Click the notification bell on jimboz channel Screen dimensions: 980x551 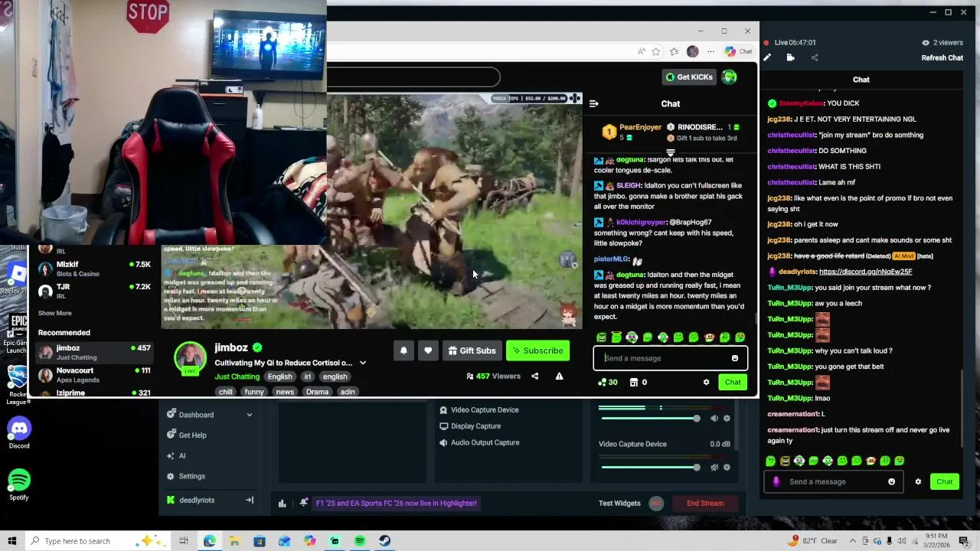click(403, 350)
